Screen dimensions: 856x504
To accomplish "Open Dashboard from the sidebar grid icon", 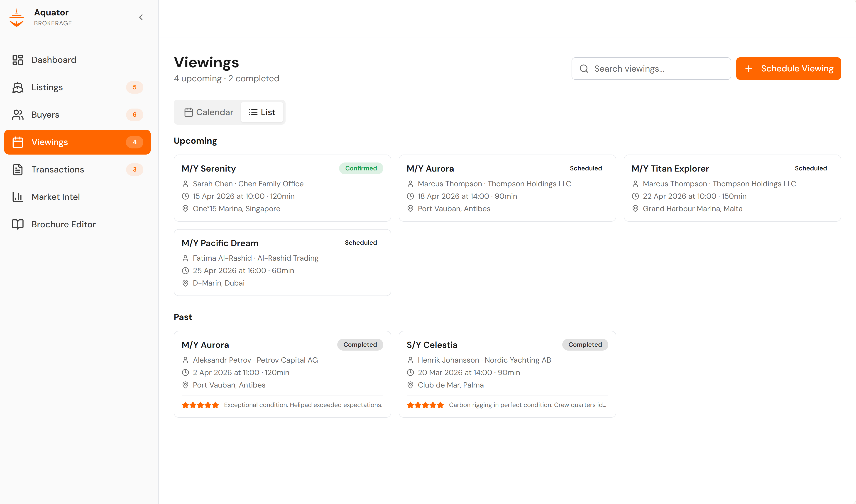I will [x=18, y=60].
